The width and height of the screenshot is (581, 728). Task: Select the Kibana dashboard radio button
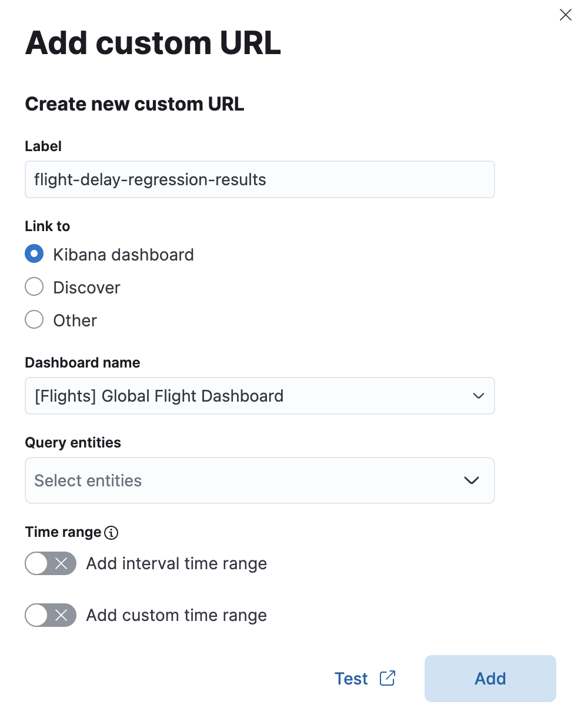(x=34, y=253)
